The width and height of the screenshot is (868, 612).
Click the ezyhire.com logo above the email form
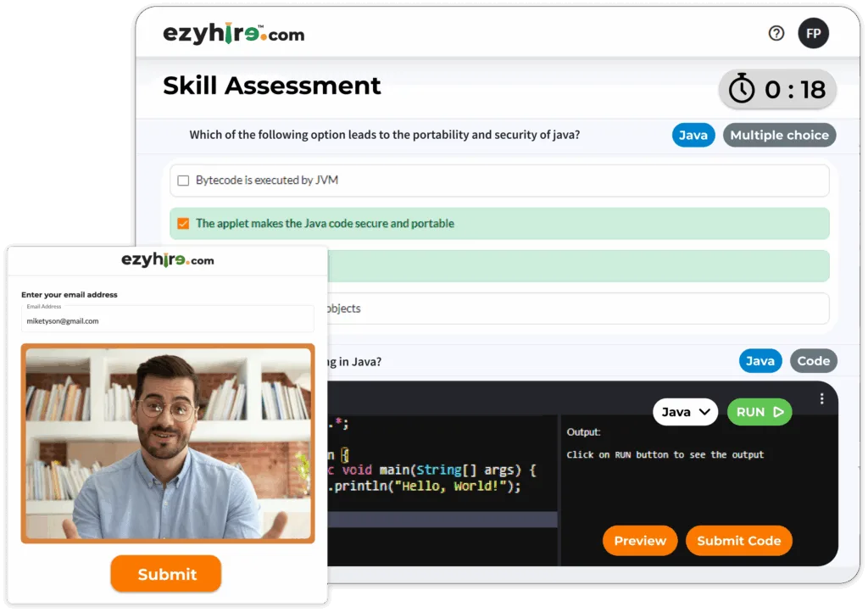pos(167,260)
